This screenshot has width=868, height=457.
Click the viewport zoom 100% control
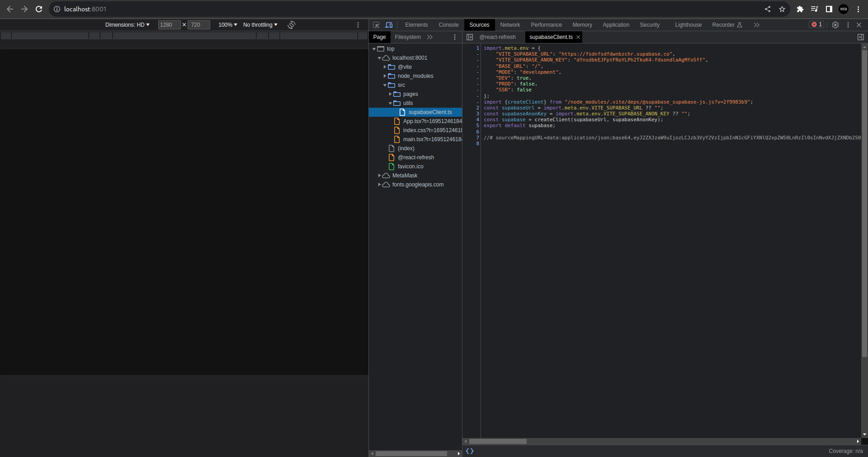227,25
